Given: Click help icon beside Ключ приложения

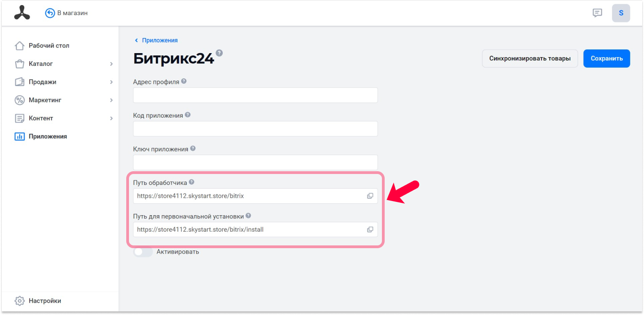Looking at the screenshot, I should pos(193,148).
